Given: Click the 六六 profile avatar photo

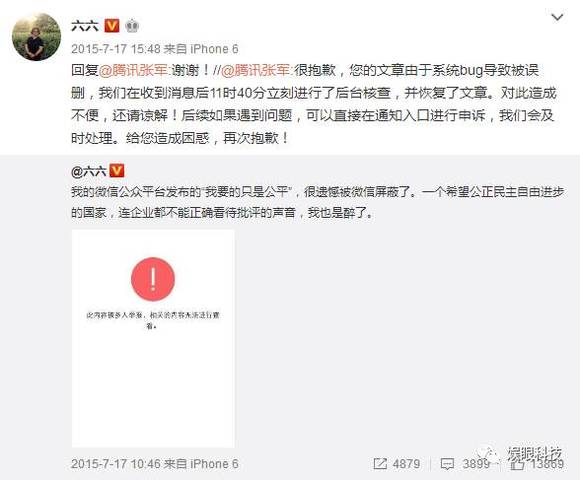Looking at the screenshot, I should pos(36,37).
